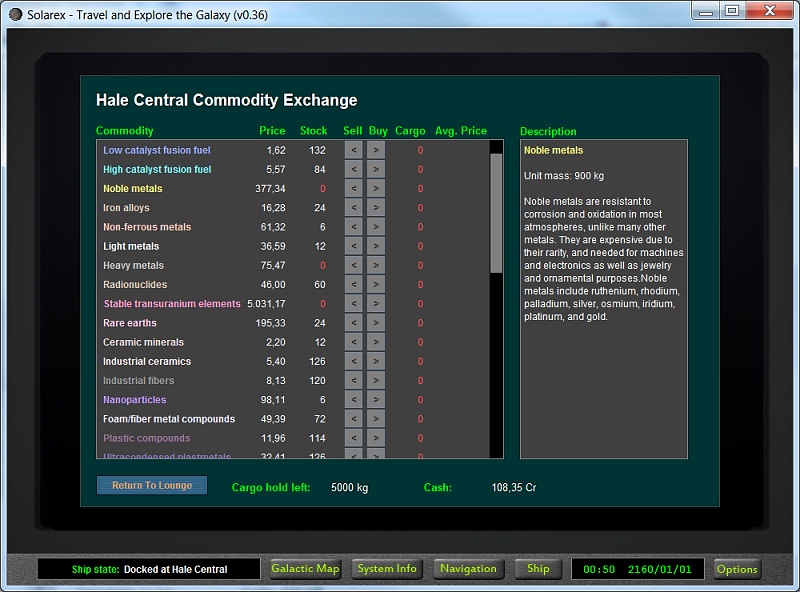Buy one unit of Rare earths
The width and height of the screenshot is (800, 592).
pos(375,323)
